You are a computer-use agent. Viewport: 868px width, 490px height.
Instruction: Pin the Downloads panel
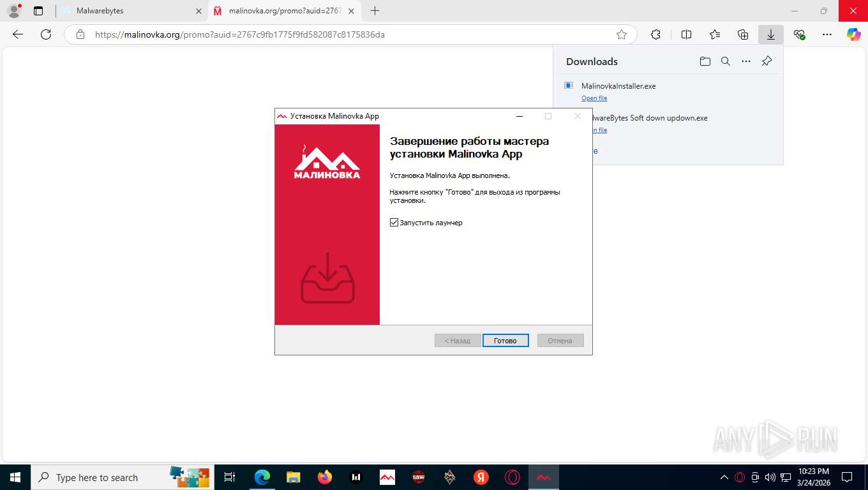[x=767, y=61]
